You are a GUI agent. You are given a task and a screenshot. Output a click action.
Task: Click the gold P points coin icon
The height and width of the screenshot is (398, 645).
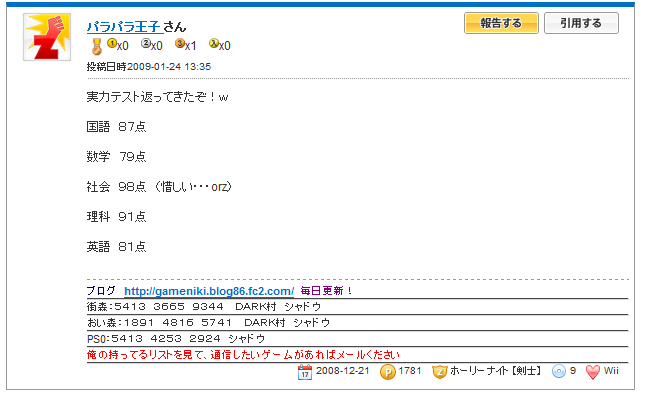click(x=387, y=372)
